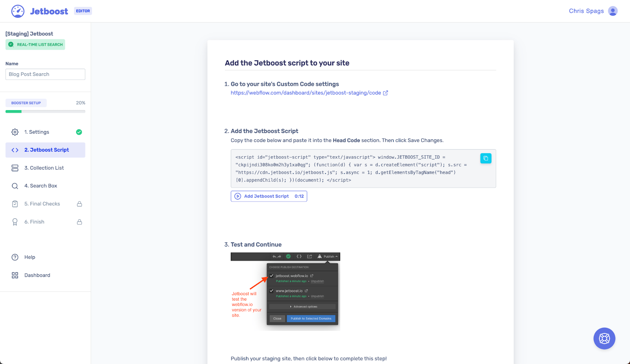Click the Blog Post Search name field
The height and width of the screenshot is (364, 630).
(x=45, y=74)
